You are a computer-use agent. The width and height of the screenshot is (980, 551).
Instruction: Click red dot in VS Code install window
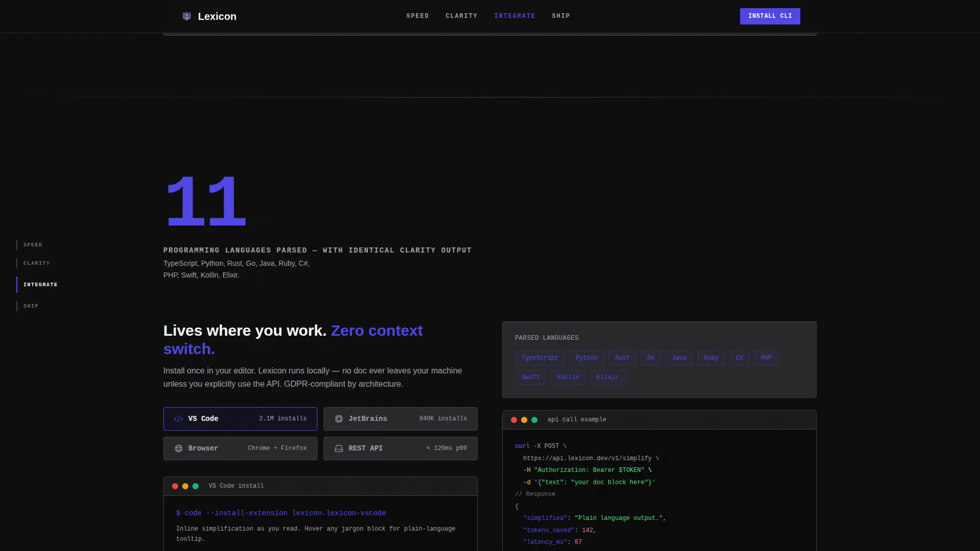[175, 486]
